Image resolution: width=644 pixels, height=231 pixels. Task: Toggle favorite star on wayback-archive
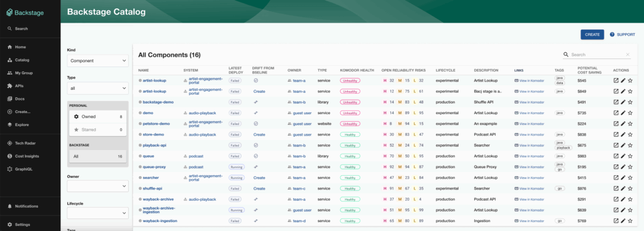630,199
